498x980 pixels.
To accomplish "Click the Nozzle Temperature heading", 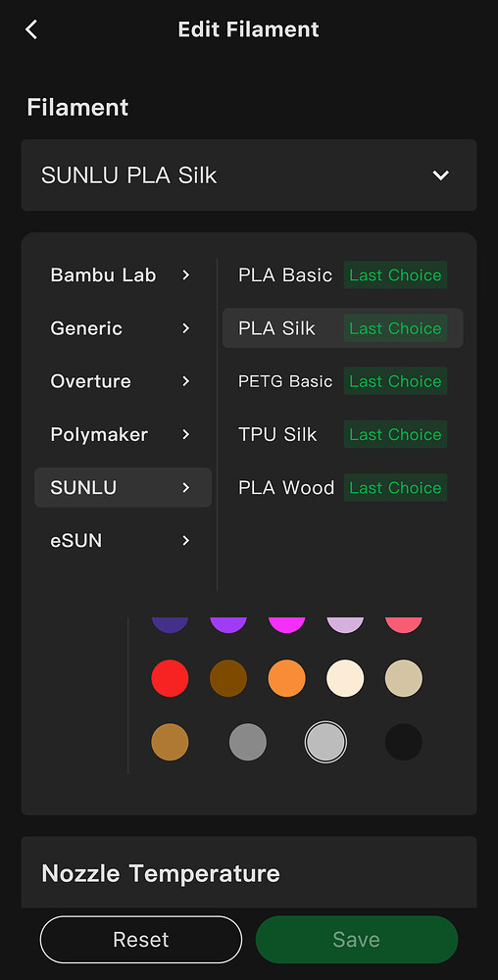I will [x=161, y=873].
